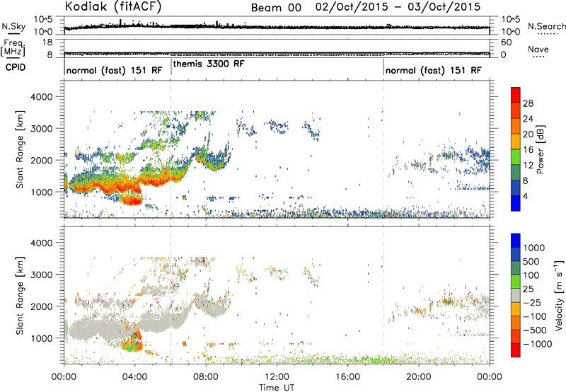Click the orange 20–24 dB power colorbar segment

click(x=516, y=126)
